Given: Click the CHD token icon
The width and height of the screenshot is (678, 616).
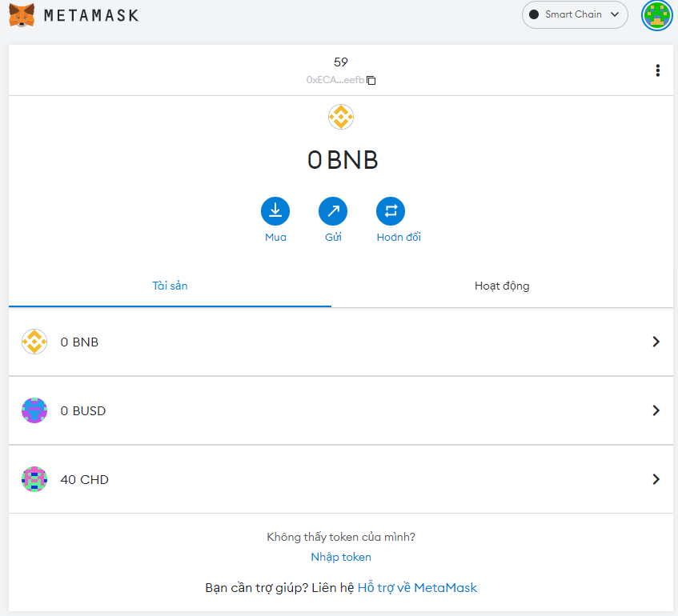Looking at the screenshot, I should click(x=34, y=479).
